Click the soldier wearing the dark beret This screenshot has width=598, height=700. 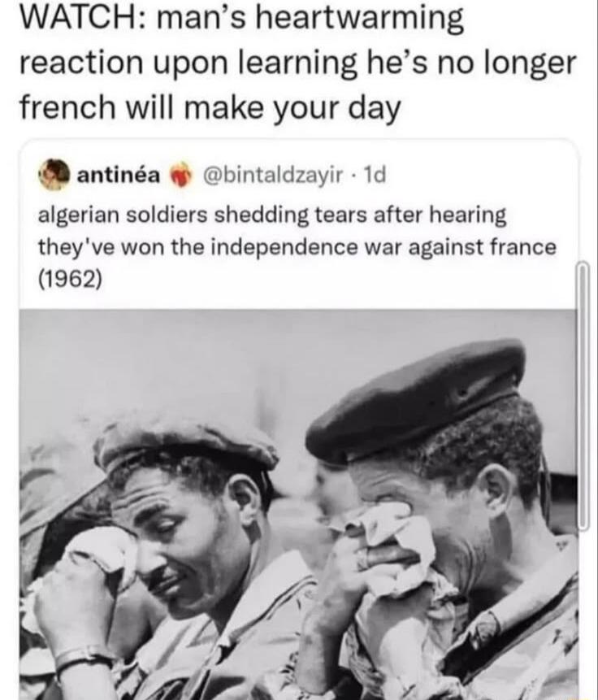pyautogui.click(x=442, y=518)
